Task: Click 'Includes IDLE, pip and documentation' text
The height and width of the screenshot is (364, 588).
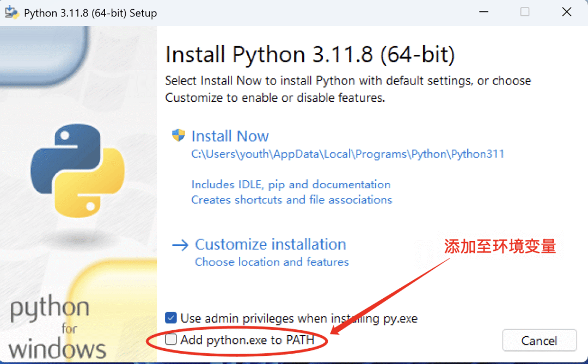Action: (x=291, y=184)
